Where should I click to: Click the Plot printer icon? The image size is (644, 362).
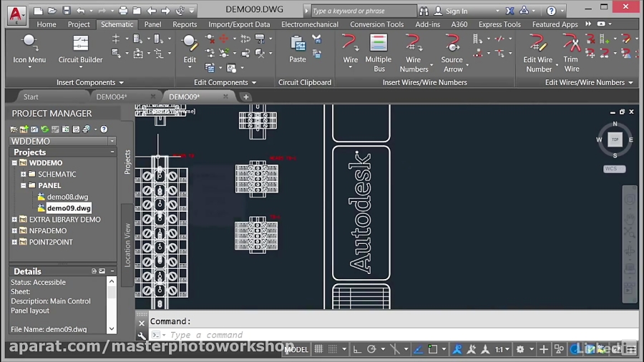[123, 11]
